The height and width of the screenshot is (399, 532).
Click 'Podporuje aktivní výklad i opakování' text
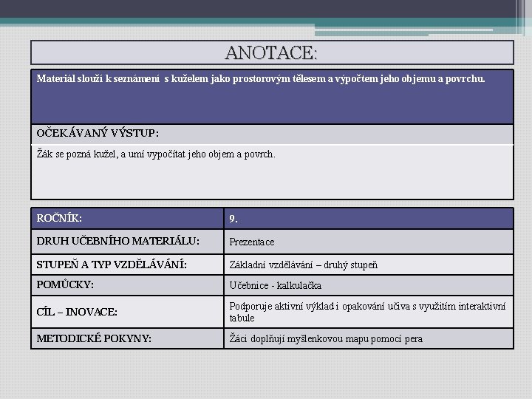(x=367, y=312)
